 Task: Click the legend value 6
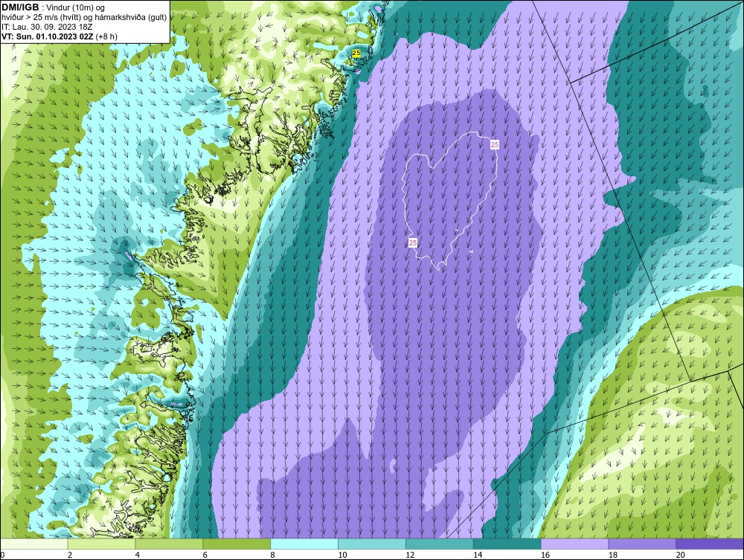pos(205,555)
